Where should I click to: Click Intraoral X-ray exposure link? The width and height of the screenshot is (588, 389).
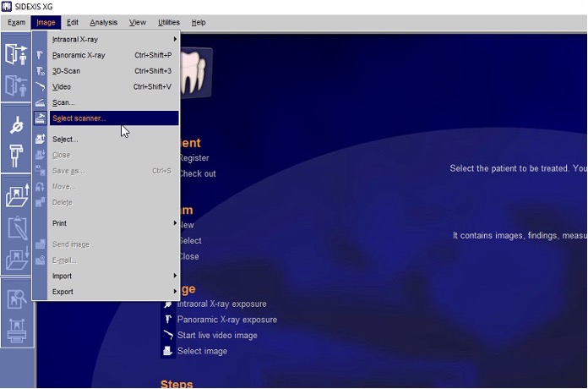pyautogui.click(x=222, y=304)
